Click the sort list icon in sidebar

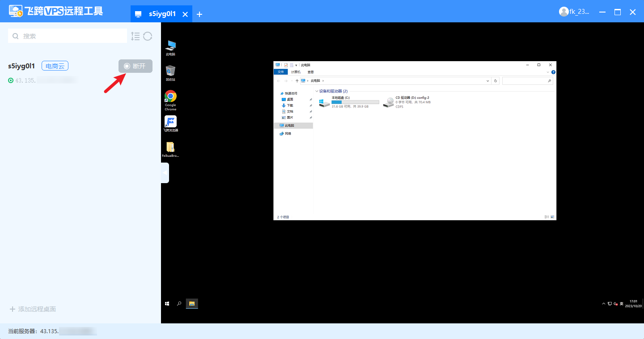point(136,36)
